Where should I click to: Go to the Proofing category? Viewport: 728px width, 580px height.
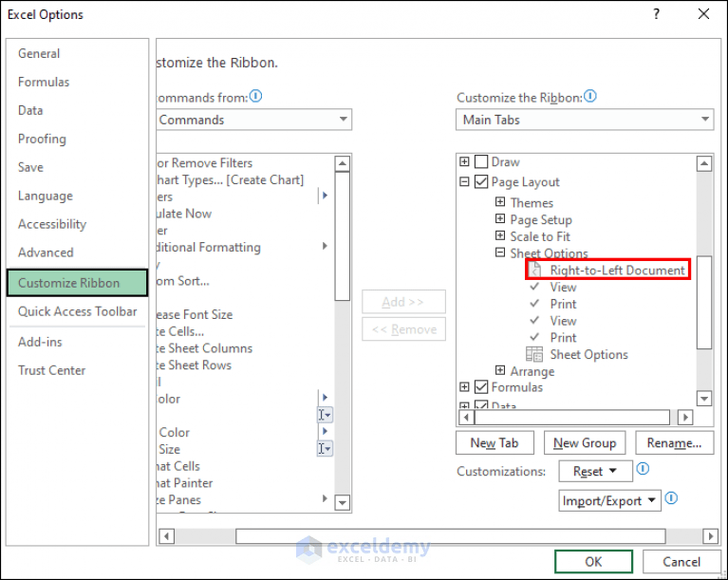pyautogui.click(x=43, y=139)
